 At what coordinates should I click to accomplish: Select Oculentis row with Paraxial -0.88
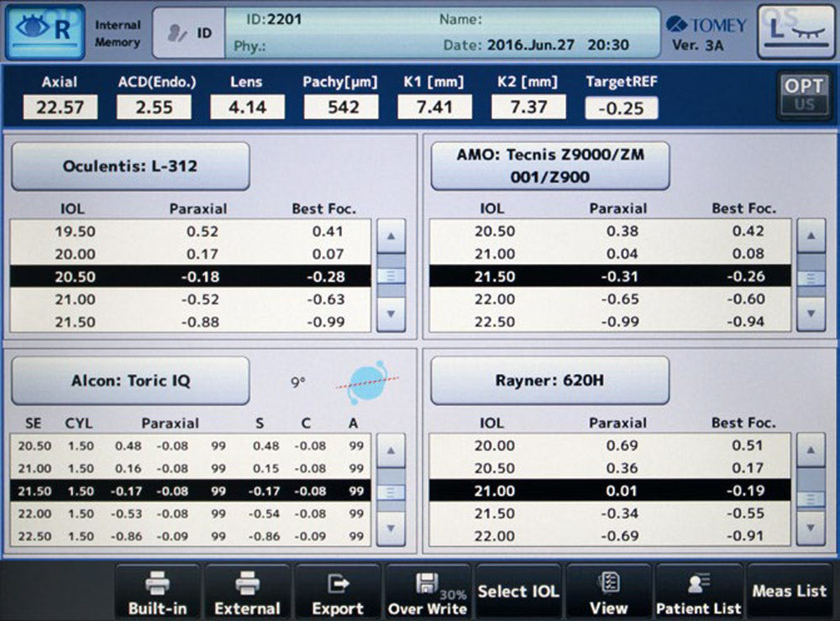tap(190, 322)
